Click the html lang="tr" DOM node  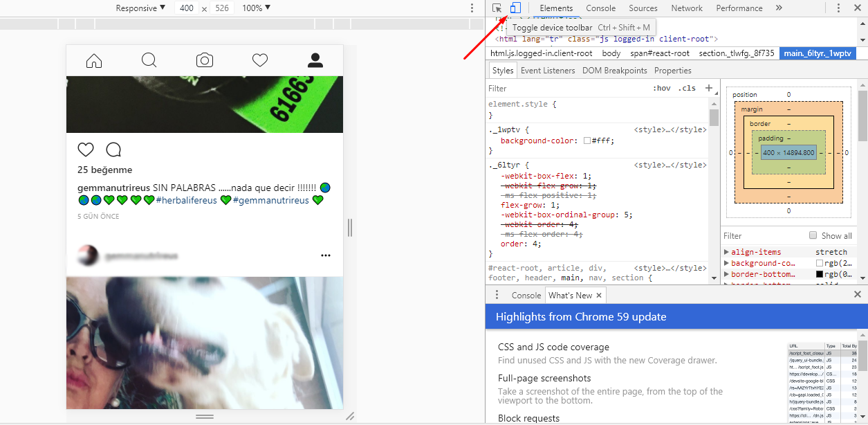pyautogui.click(x=607, y=39)
